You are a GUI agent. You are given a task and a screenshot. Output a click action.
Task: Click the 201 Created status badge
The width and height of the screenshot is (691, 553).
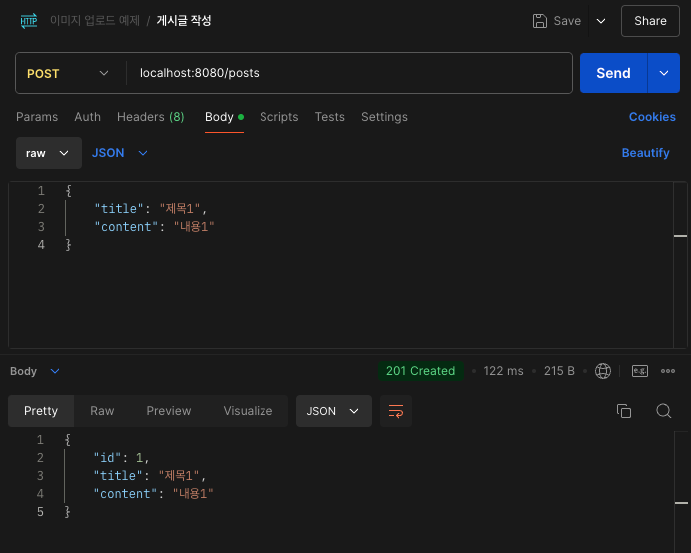[x=420, y=371]
